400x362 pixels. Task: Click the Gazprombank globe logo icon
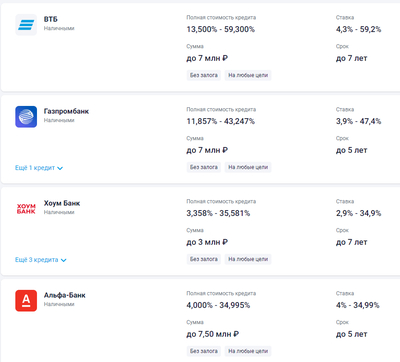pos(26,117)
